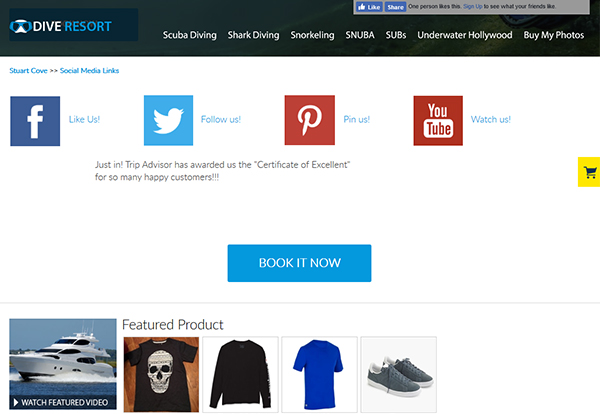Click the Pin us! link

coord(357,119)
